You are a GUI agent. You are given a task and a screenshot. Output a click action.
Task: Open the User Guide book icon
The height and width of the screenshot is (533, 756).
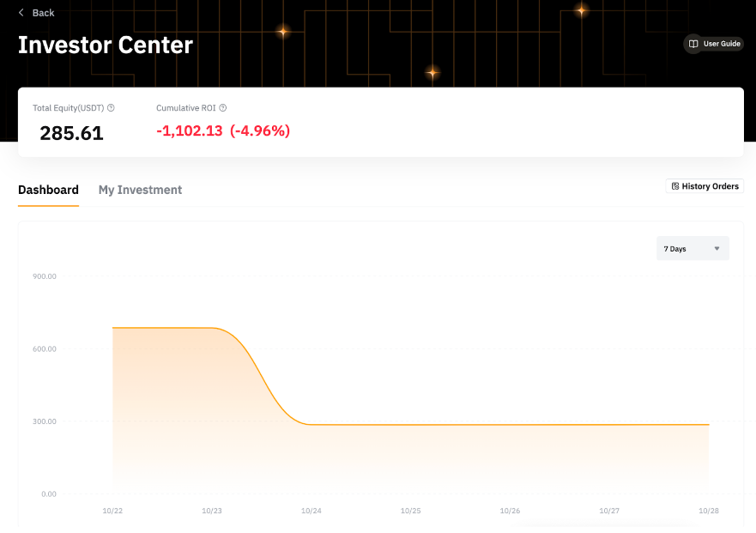tap(693, 44)
